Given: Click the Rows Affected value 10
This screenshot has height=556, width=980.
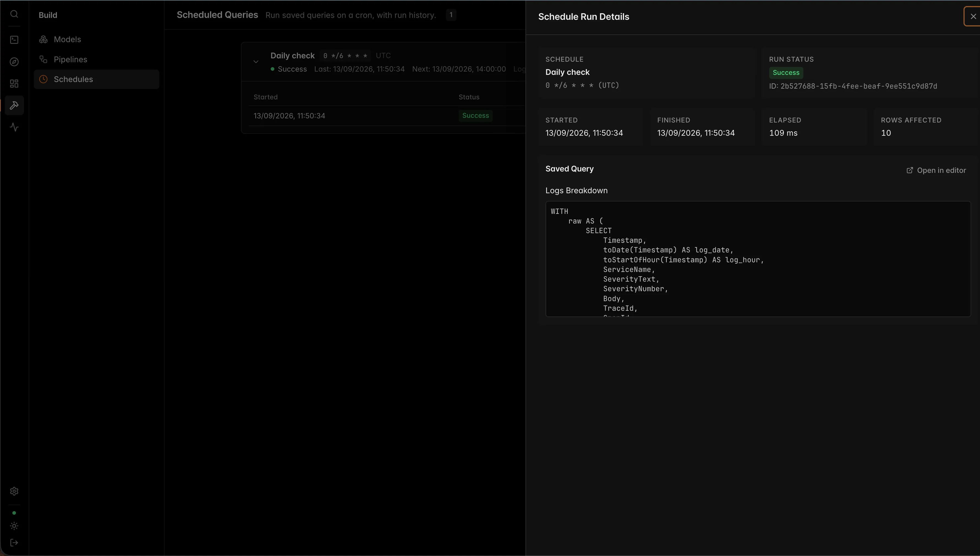Looking at the screenshot, I should (x=886, y=133).
